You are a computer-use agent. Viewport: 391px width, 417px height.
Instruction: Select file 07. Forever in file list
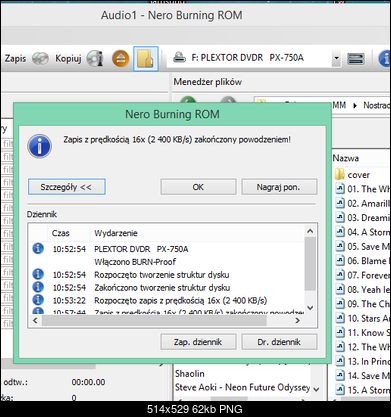[x=363, y=275]
